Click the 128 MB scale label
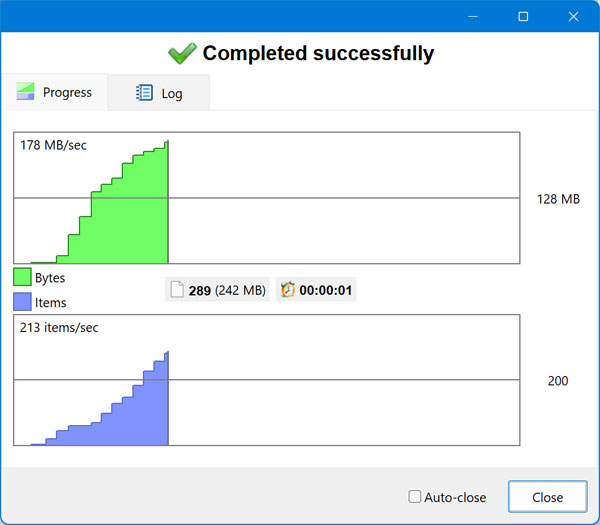 click(x=558, y=199)
